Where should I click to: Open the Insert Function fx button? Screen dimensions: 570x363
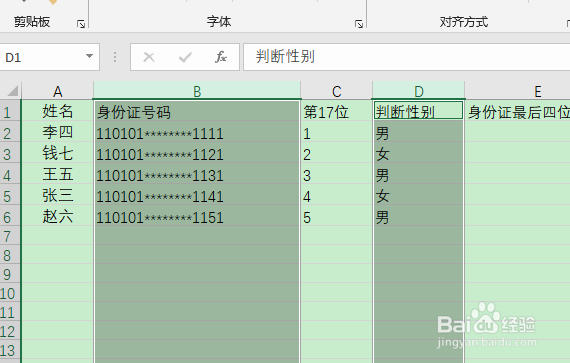(x=221, y=57)
